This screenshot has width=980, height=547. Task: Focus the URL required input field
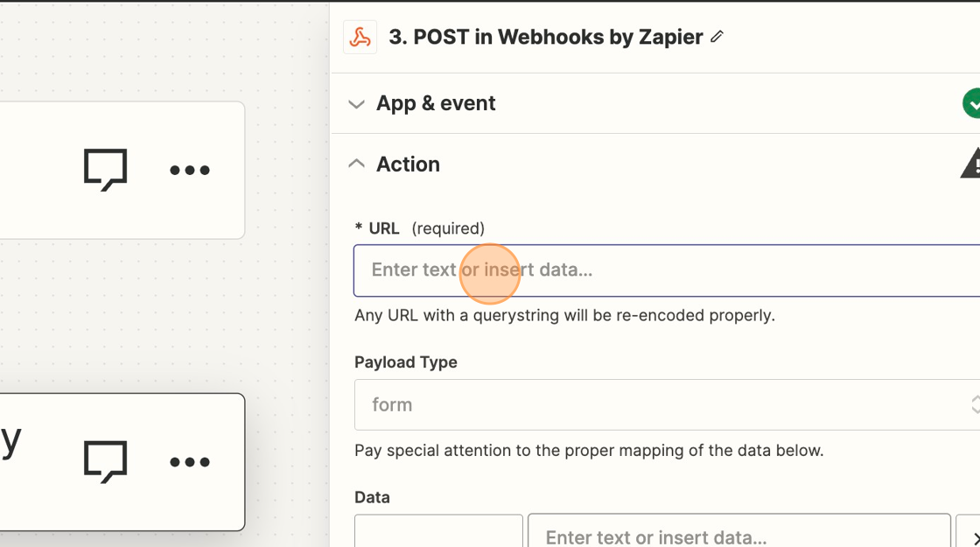(x=667, y=270)
